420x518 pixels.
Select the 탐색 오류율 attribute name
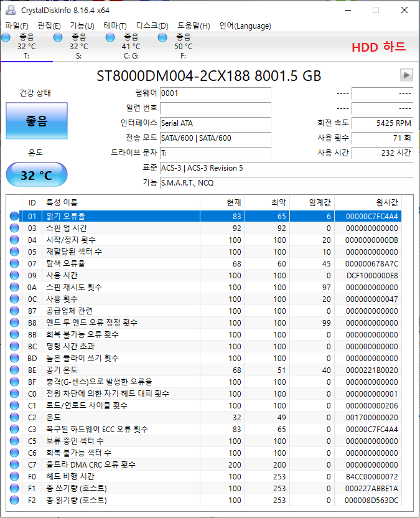tap(66, 263)
